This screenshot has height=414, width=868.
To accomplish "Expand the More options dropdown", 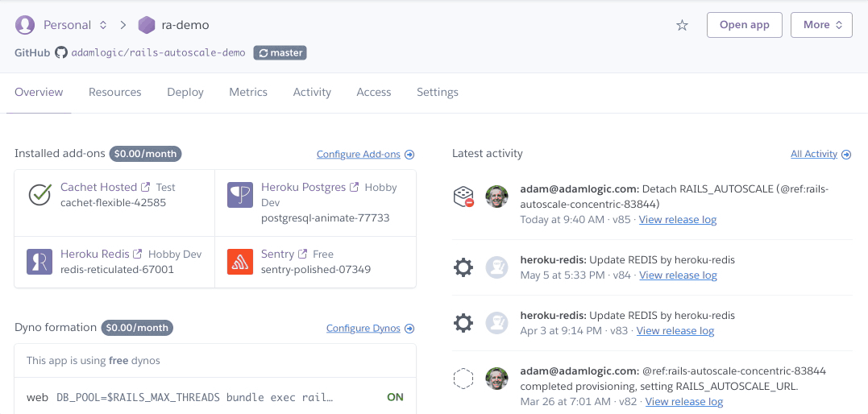I will (821, 25).
